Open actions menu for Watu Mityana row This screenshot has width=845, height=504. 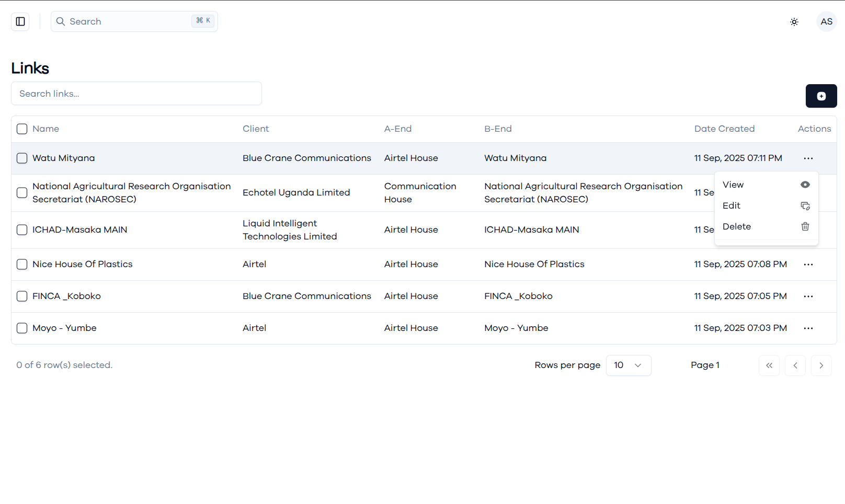(808, 158)
